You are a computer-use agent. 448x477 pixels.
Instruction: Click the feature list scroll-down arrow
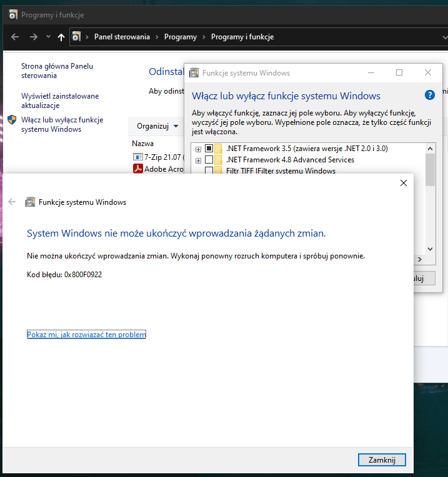point(430,249)
